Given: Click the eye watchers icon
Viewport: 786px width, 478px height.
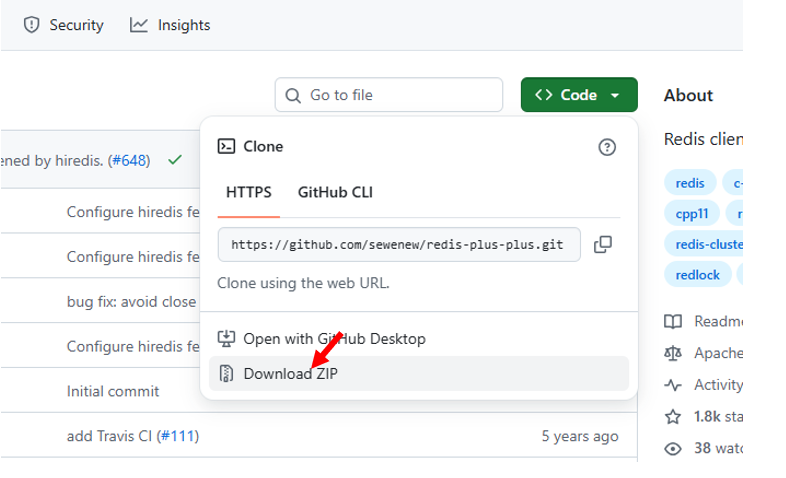Looking at the screenshot, I should (673, 448).
